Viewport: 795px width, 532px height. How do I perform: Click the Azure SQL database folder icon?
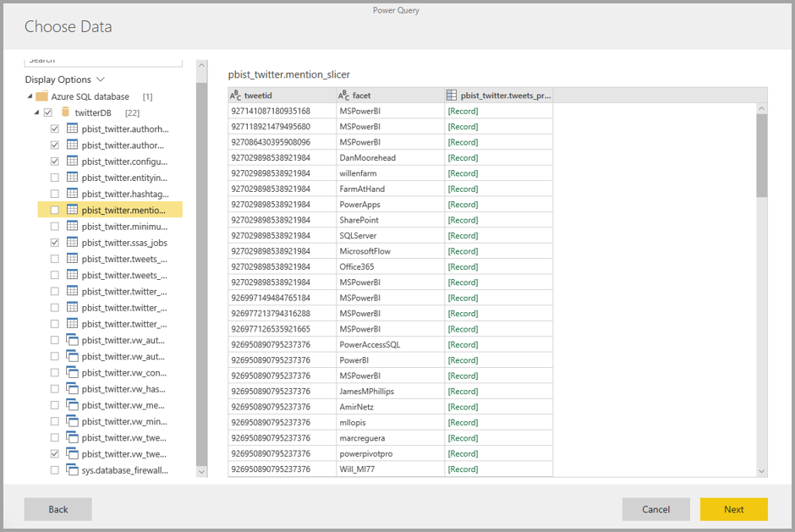[x=42, y=96]
